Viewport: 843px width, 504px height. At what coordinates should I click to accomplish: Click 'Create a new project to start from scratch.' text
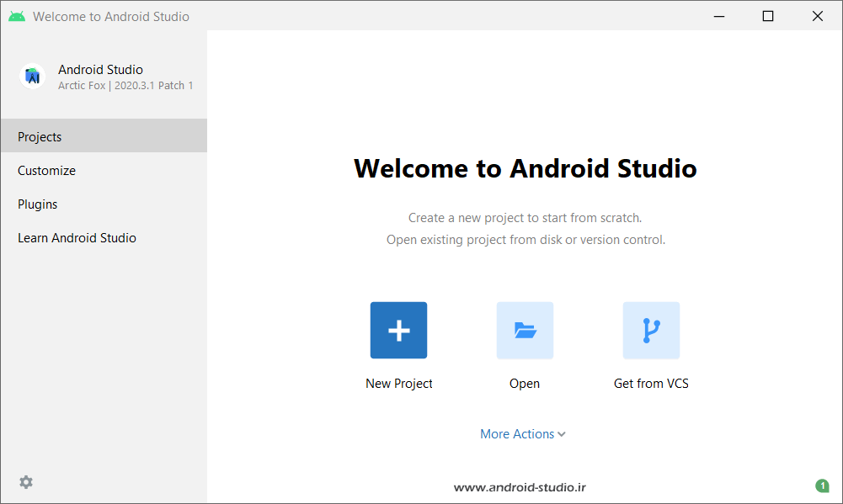pyautogui.click(x=525, y=218)
